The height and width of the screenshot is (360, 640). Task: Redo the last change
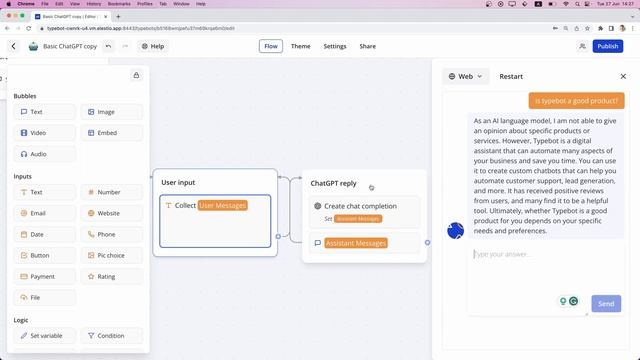pyautogui.click(x=125, y=46)
